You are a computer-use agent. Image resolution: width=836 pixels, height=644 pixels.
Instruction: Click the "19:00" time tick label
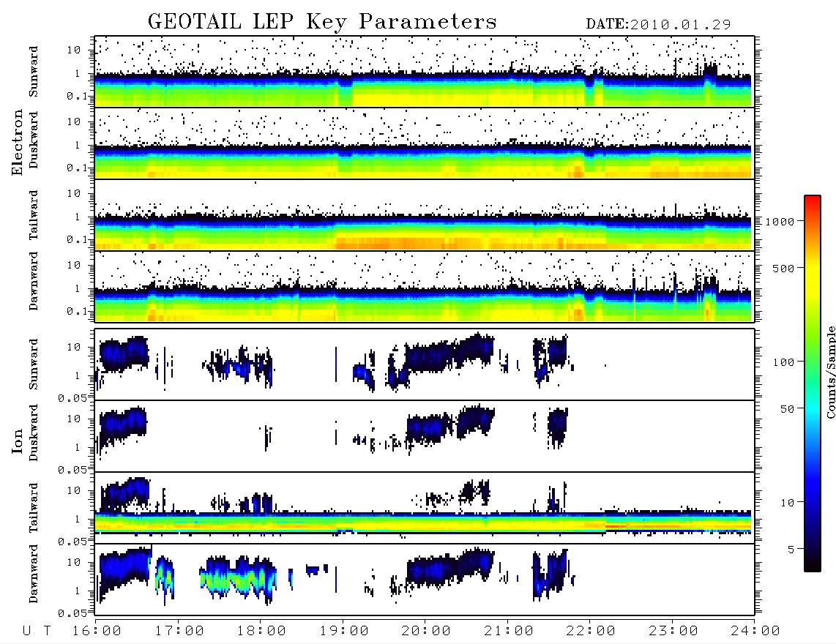point(344,631)
